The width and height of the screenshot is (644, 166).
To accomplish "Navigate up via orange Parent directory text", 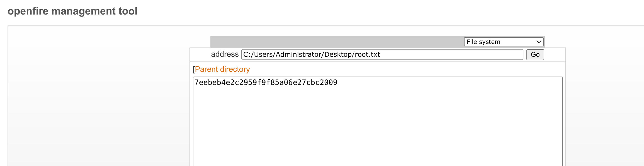I will tap(222, 69).
